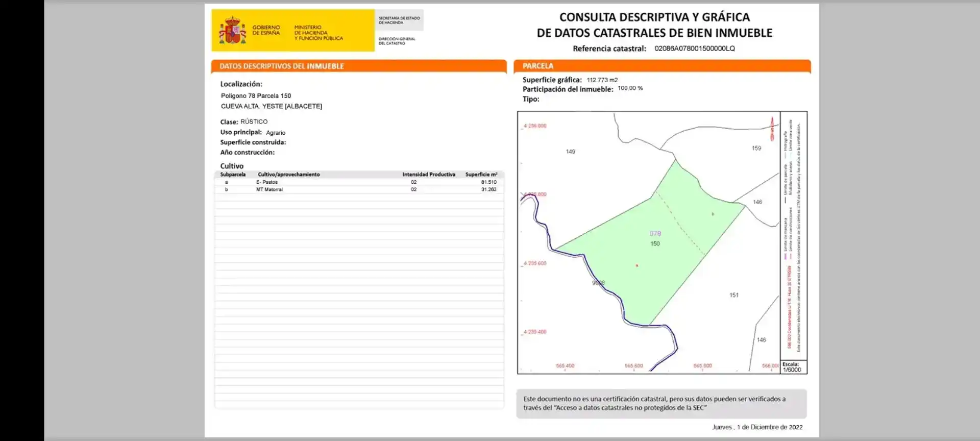Click the '81.510' surface value
Image resolution: width=980 pixels, height=441 pixels.
488,182
